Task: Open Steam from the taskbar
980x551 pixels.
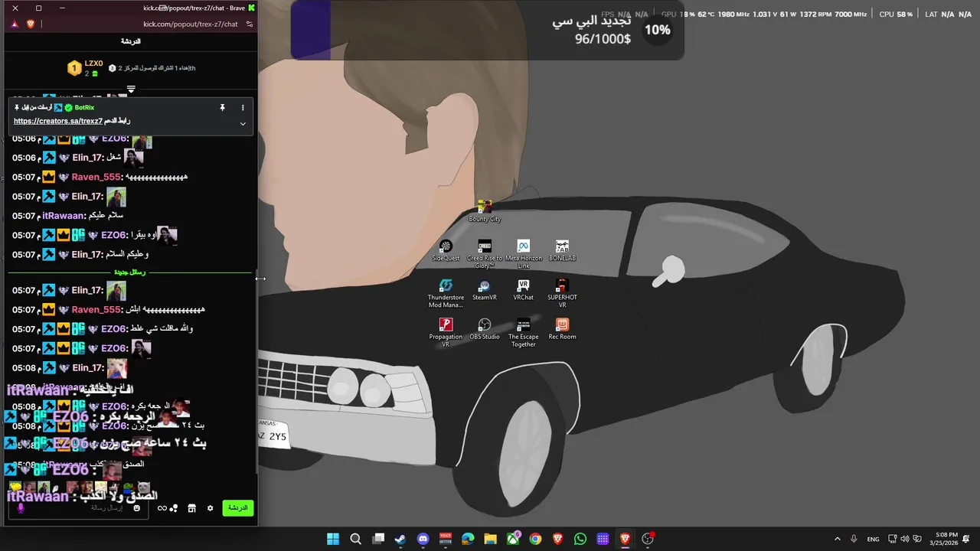Action: coord(400,539)
